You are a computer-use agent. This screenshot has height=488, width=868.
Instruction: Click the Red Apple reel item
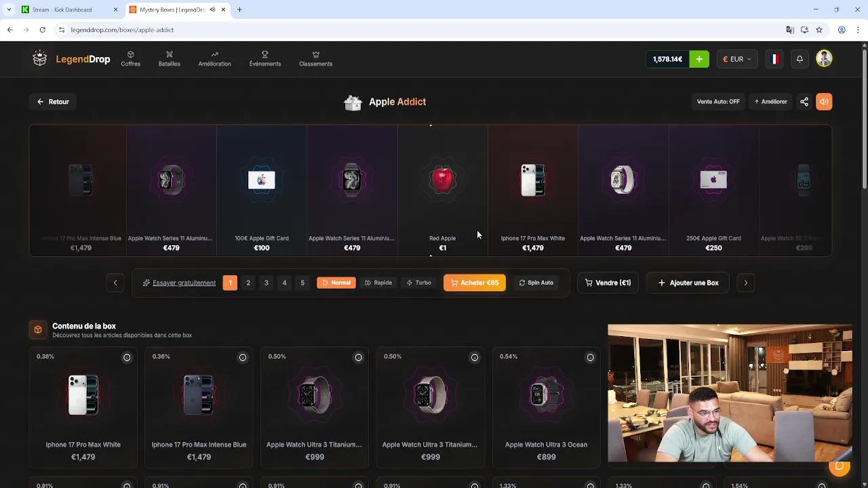(x=442, y=190)
